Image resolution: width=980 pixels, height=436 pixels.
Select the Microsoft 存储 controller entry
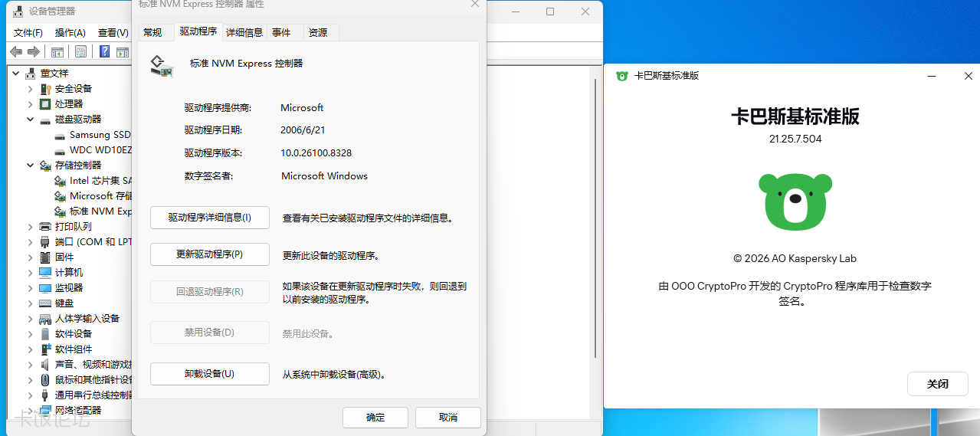click(x=100, y=195)
